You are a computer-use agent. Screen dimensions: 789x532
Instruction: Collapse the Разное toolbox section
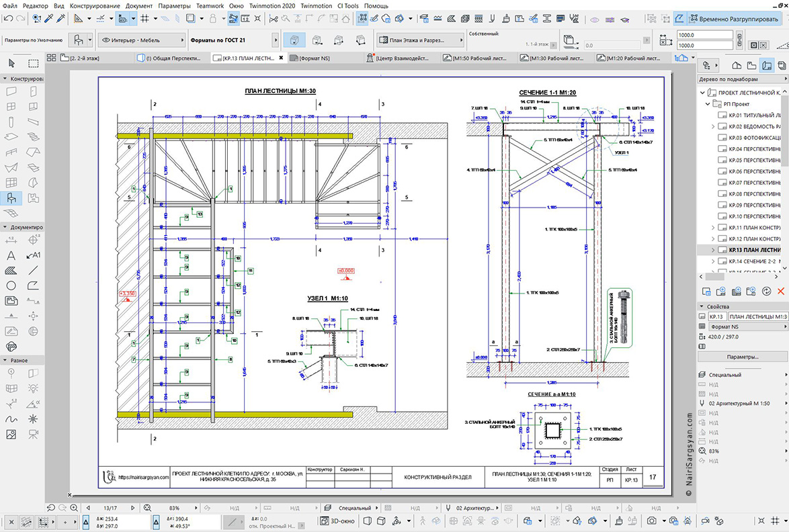5,361
